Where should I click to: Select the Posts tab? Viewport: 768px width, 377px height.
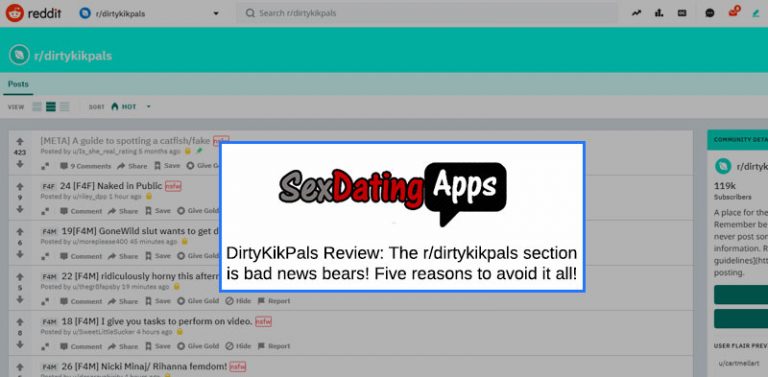click(x=18, y=84)
